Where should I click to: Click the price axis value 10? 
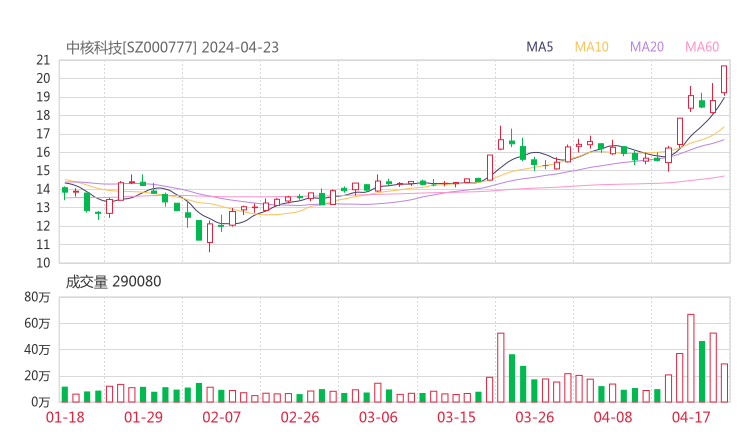click(43, 263)
